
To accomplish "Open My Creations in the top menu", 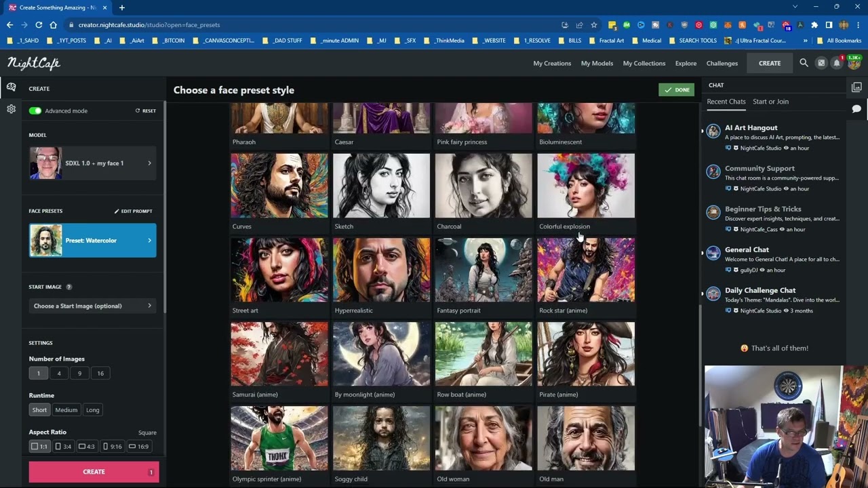I will click(552, 63).
